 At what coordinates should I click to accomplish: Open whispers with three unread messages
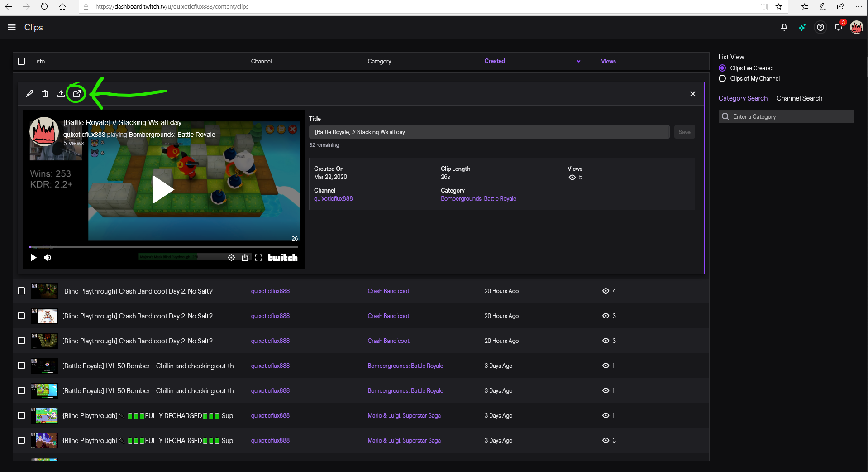(x=839, y=27)
